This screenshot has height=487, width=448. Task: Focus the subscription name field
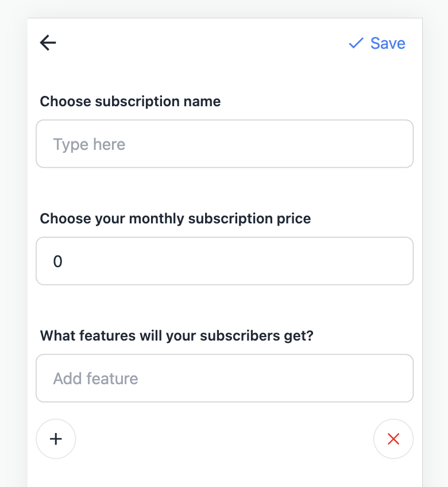[225, 144]
